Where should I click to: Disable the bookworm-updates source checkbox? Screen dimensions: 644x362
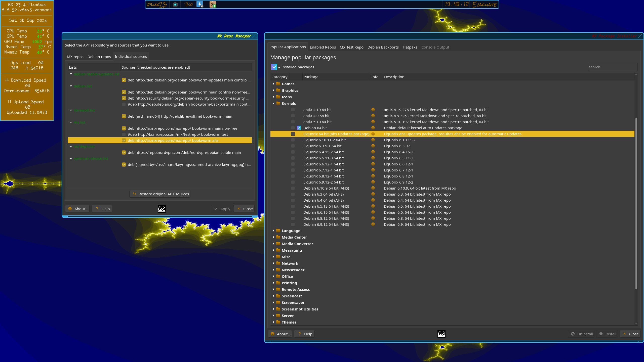click(124, 80)
